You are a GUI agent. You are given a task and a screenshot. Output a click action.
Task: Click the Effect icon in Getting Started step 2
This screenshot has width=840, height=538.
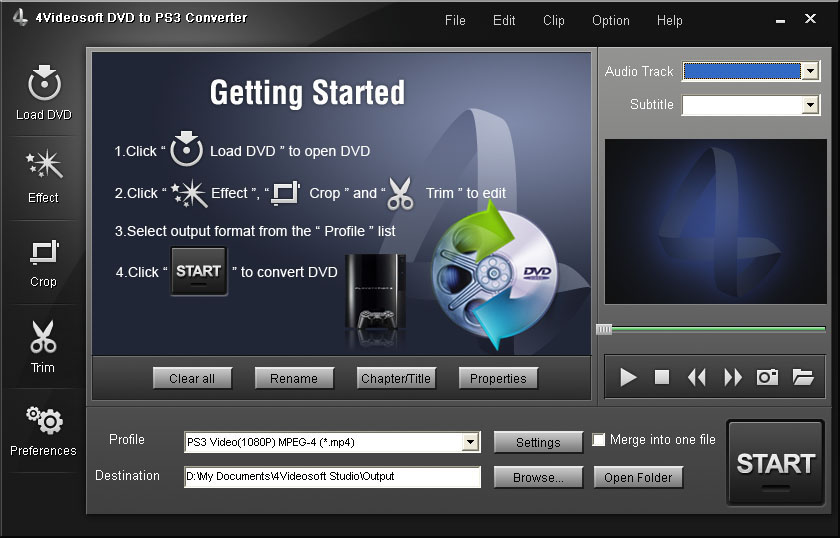(x=189, y=192)
